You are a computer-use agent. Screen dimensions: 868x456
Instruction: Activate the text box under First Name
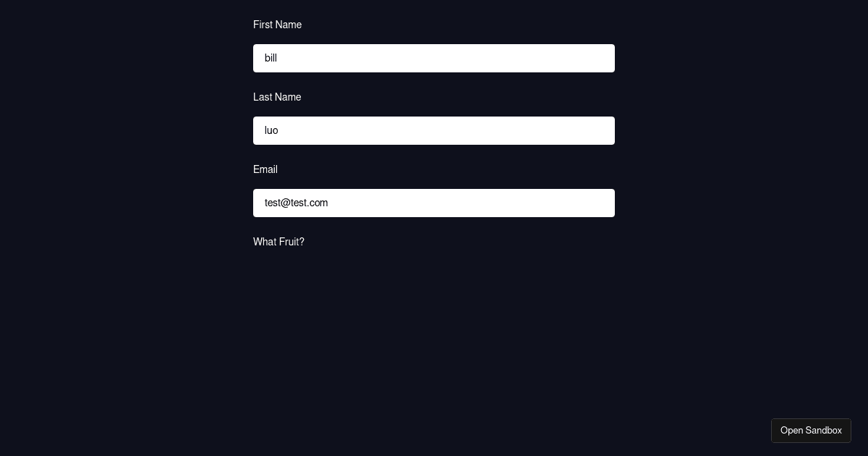[434, 58]
